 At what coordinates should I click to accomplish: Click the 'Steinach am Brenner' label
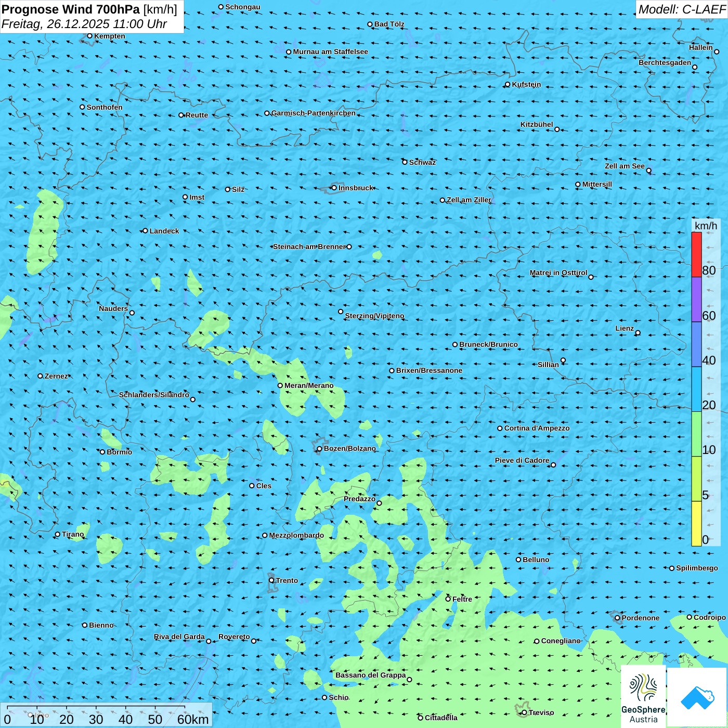click(309, 246)
